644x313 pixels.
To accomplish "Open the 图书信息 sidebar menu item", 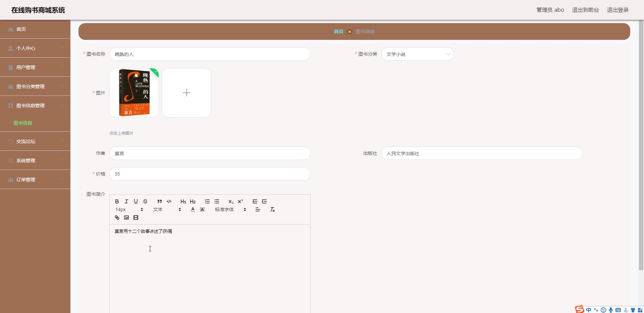I will (22, 123).
